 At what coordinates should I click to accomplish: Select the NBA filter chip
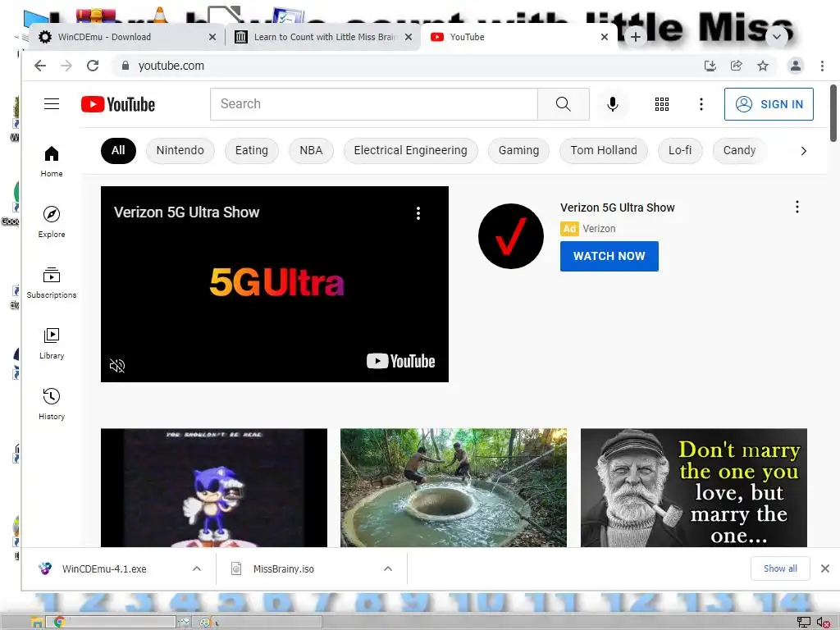tap(311, 151)
